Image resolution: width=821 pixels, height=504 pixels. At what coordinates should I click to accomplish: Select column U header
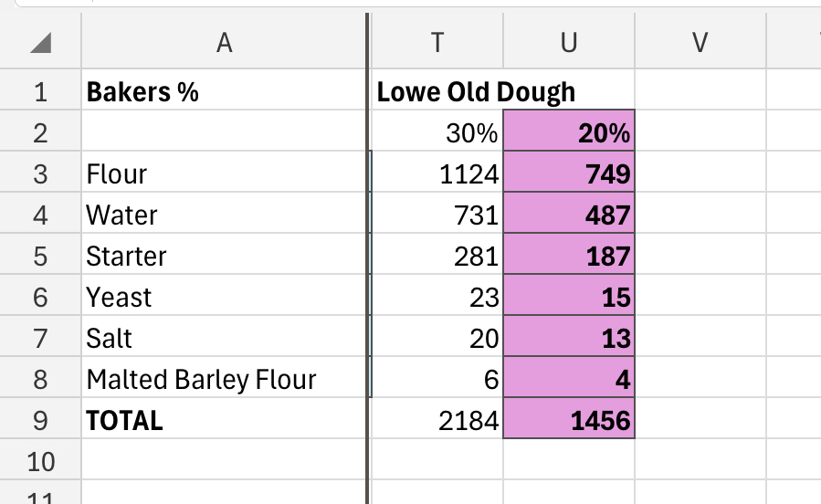click(568, 43)
